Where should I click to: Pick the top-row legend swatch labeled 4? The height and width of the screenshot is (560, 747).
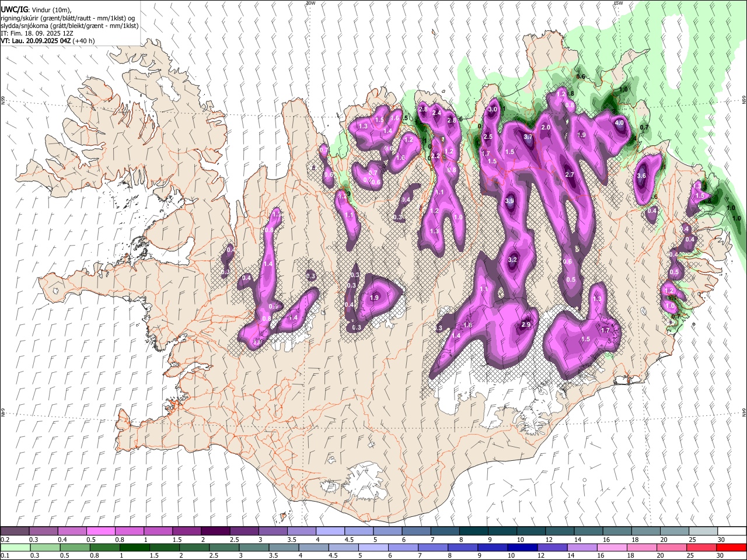(x=330, y=531)
